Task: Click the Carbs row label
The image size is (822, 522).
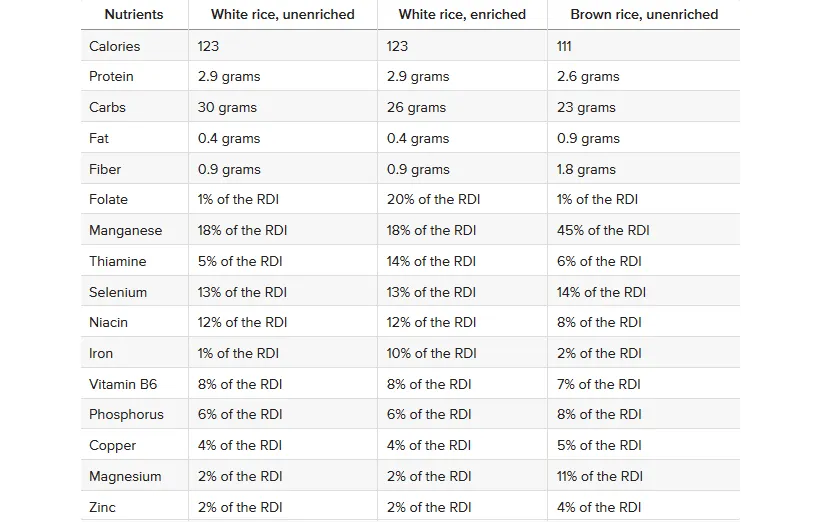Action: (x=108, y=108)
